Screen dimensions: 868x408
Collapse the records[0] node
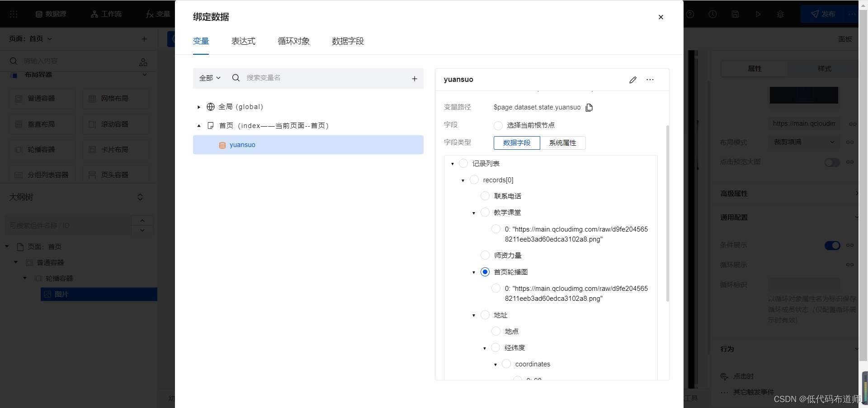(463, 180)
